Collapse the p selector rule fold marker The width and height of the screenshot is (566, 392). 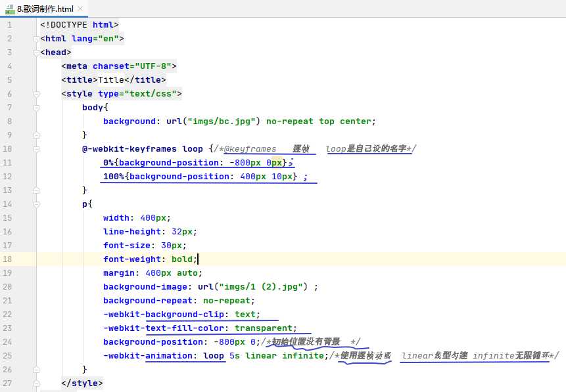[x=37, y=204]
